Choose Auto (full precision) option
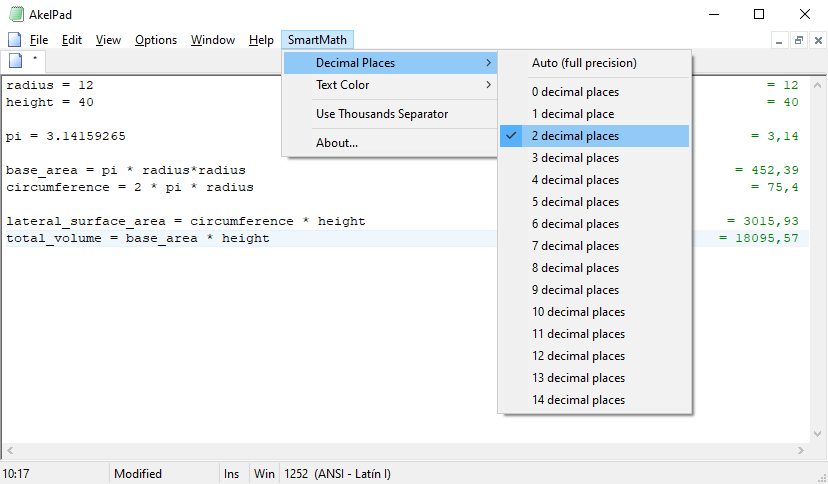Screen dimensions: 828x484 [x=584, y=63]
